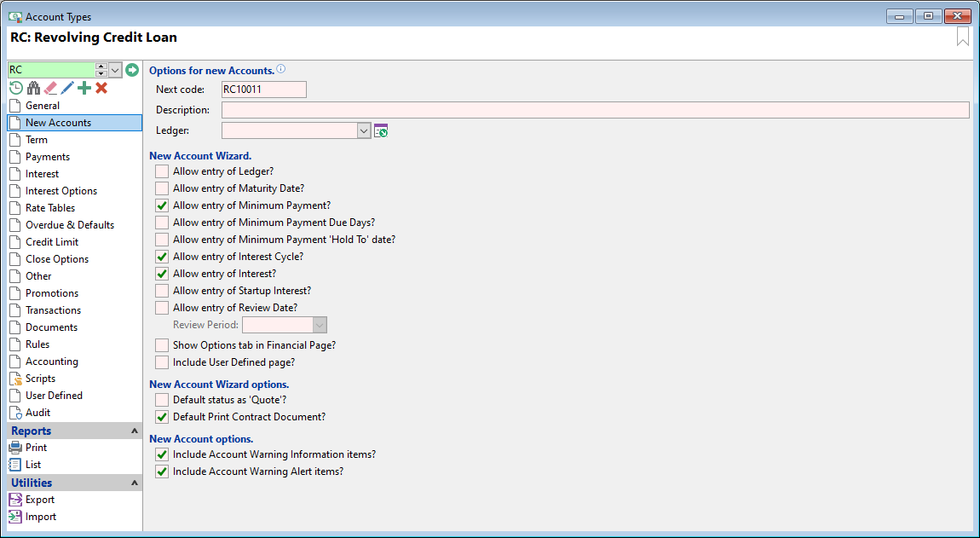This screenshot has height=538, width=980.
Task: Click the RC account type code field
Action: (x=51, y=69)
